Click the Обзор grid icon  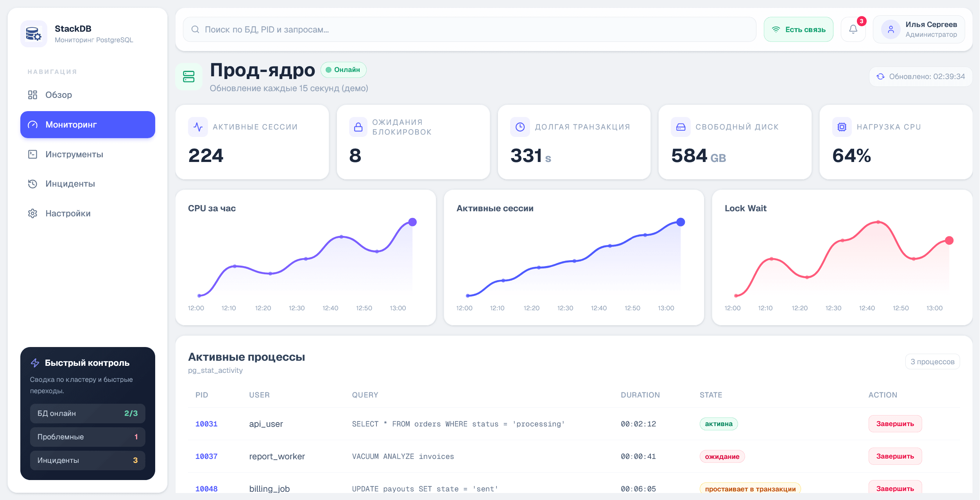point(33,95)
